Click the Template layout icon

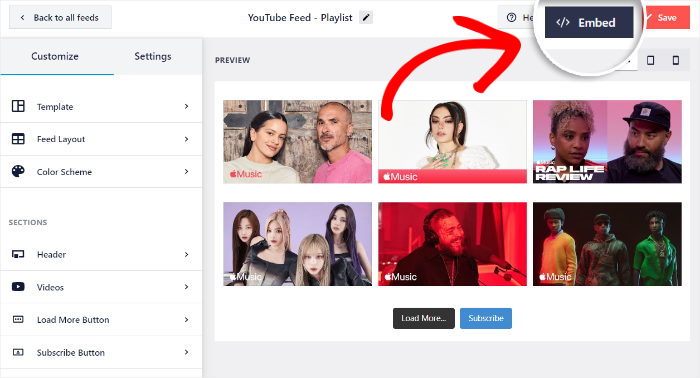pyautogui.click(x=18, y=106)
